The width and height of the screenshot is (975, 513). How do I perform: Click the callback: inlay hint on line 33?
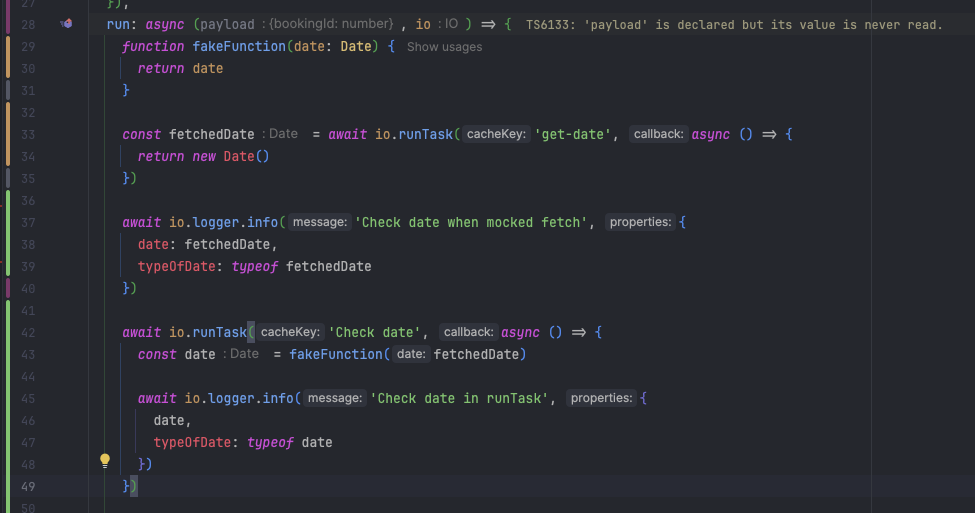(x=658, y=134)
